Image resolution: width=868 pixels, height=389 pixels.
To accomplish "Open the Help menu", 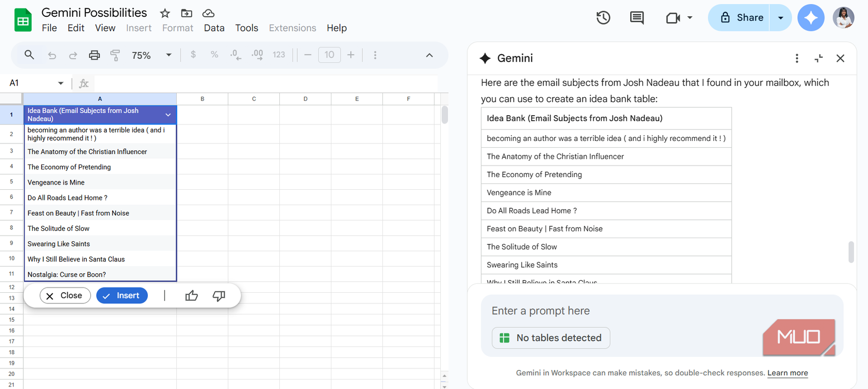I will [x=337, y=28].
